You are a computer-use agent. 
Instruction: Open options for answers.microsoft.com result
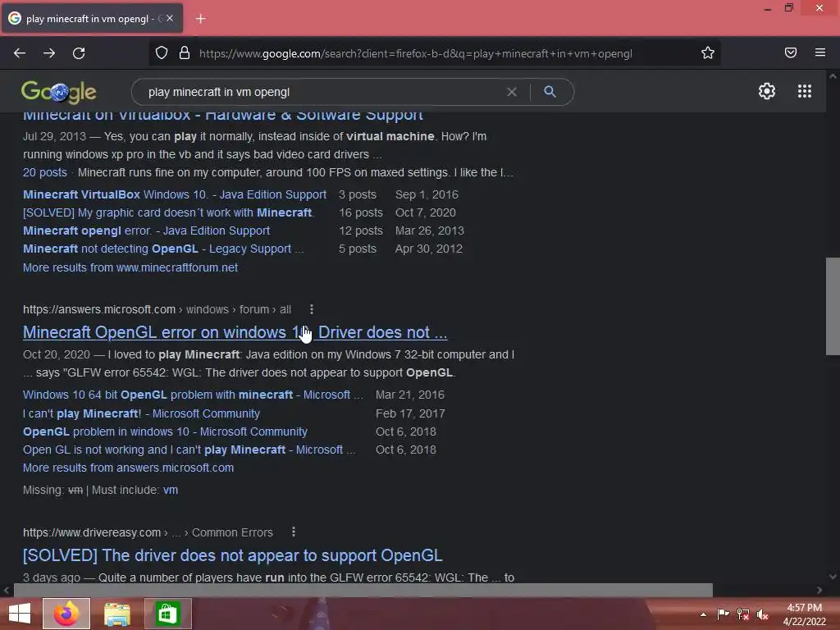[x=312, y=309]
